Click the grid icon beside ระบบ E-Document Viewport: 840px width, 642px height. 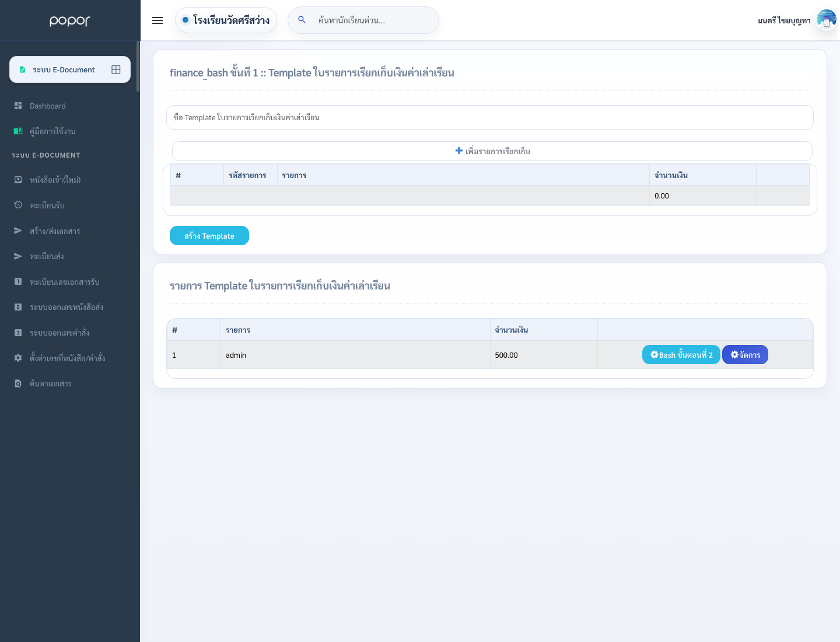(116, 69)
